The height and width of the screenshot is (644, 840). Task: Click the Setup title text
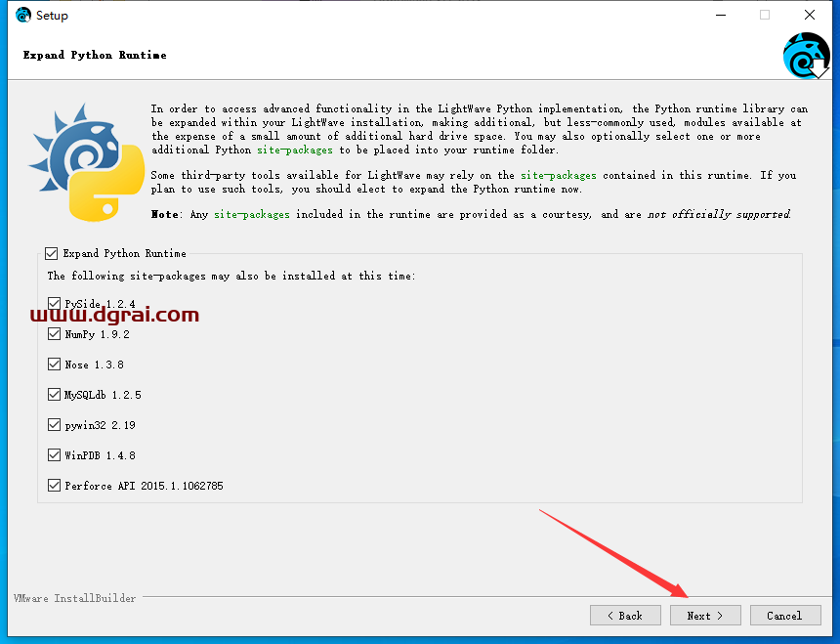[52, 16]
